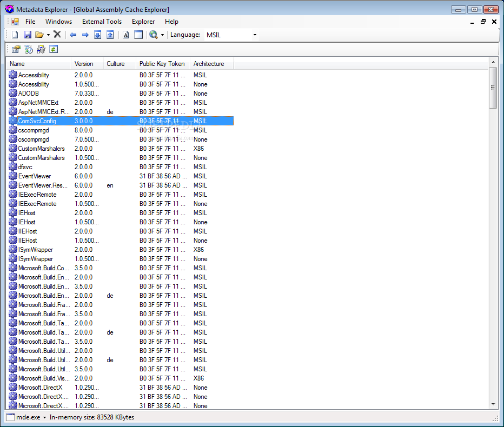Screen dimensions: 504x427
Task: Select the Accessibility 2.0.0.0 assembly row
Action: [x=120, y=75]
